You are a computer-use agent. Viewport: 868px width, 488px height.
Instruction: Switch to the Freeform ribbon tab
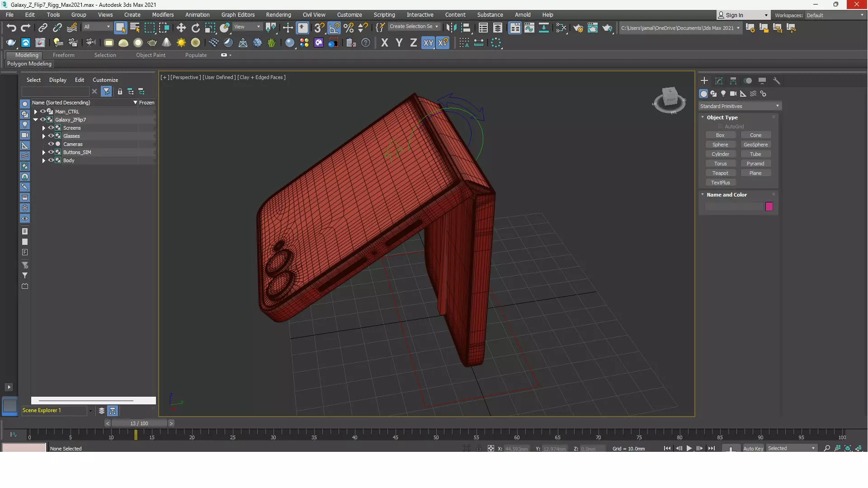[63, 55]
